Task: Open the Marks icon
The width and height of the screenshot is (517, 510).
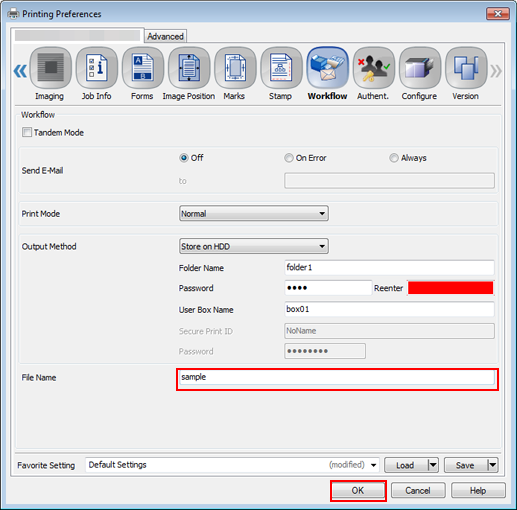Action: [235, 68]
